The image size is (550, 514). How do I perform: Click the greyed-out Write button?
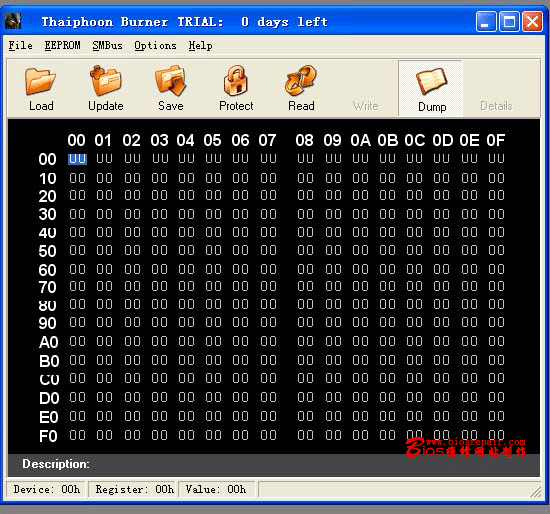365,106
